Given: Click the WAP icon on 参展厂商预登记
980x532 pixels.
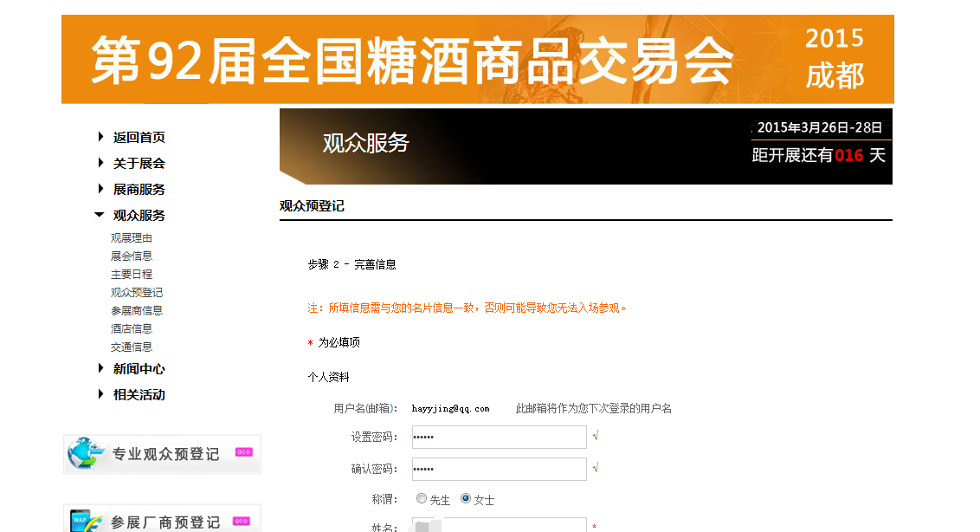Looking at the screenshot, I should 86,521.
